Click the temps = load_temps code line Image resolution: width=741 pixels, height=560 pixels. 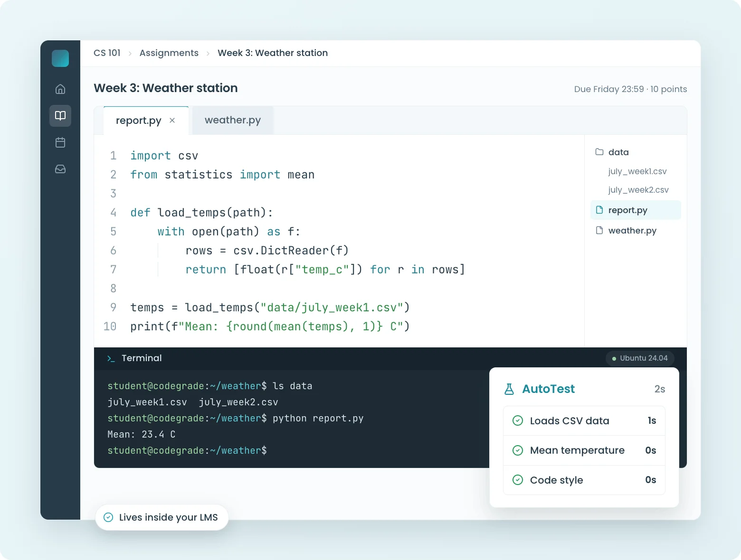[x=270, y=308]
